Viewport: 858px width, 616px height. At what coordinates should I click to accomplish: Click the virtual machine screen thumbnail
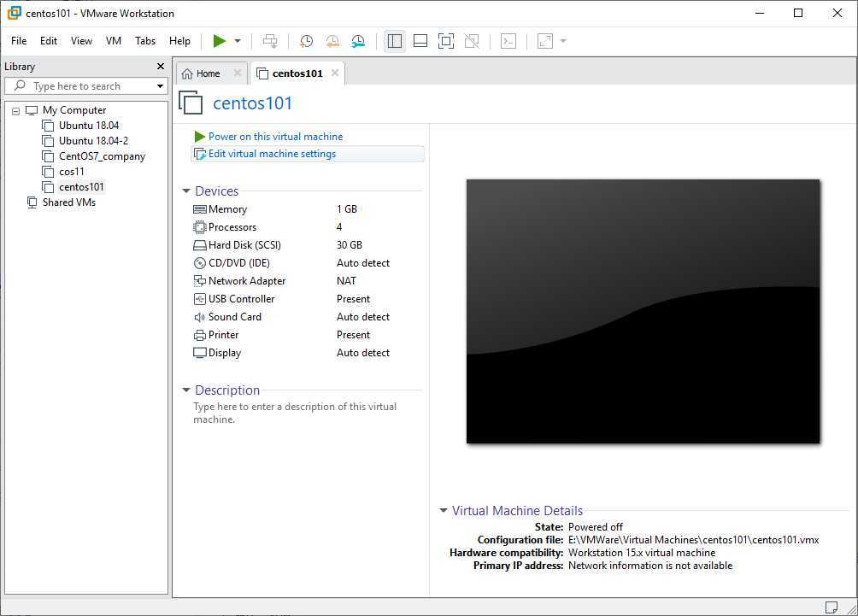point(643,311)
